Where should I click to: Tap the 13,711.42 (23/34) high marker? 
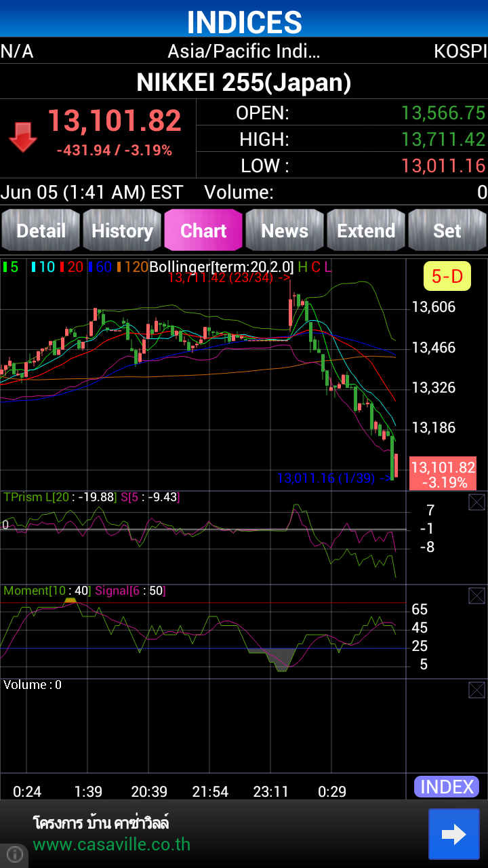pyautogui.click(x=229, y=277)
